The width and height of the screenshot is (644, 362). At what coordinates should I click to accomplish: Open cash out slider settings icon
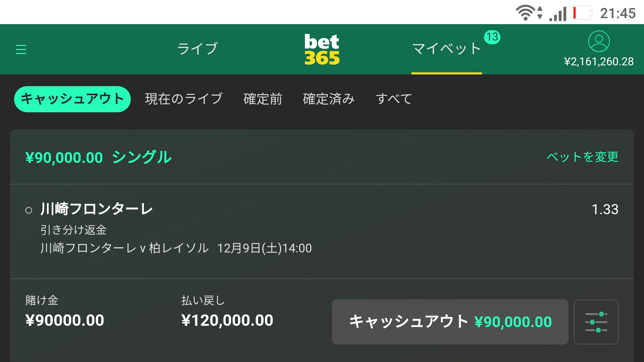(596, 322)
